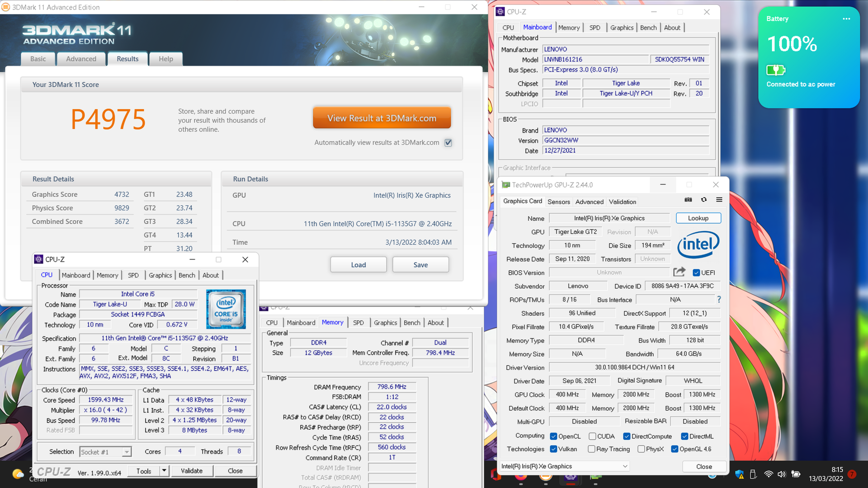Click the battery power tray icon
Image resolution: width=868 pixels, height=488 pixels.
point(796,474)
